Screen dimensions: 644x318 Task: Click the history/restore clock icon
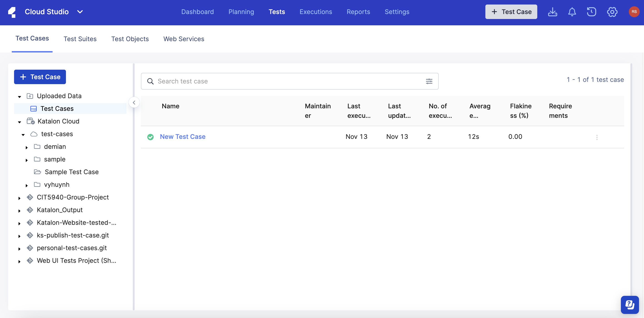coord(592,12)
